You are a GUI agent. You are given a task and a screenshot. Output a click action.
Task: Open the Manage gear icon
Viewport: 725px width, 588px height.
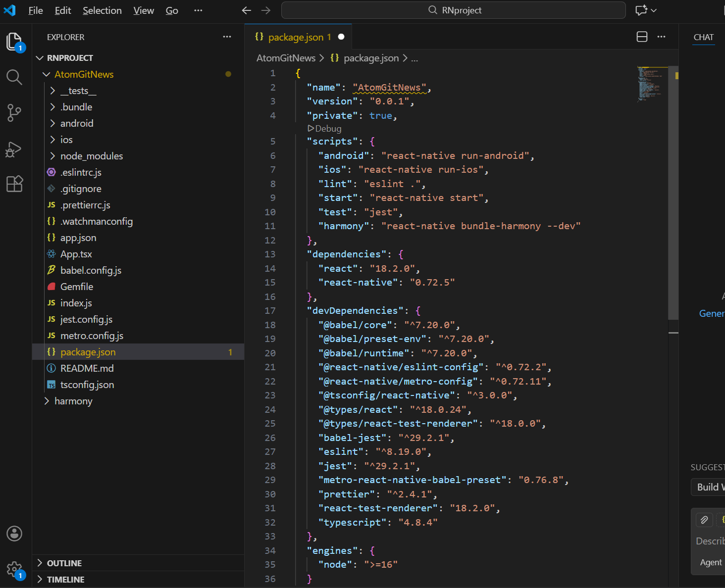click(14, 569)
